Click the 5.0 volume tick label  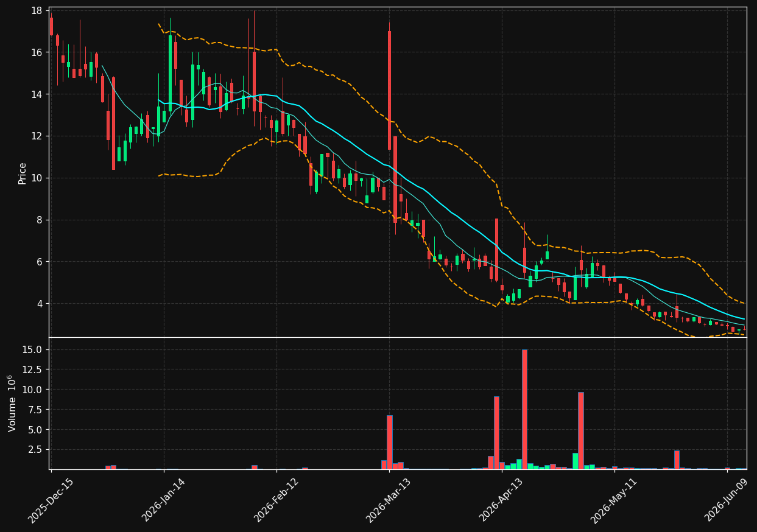click(35, 430)
